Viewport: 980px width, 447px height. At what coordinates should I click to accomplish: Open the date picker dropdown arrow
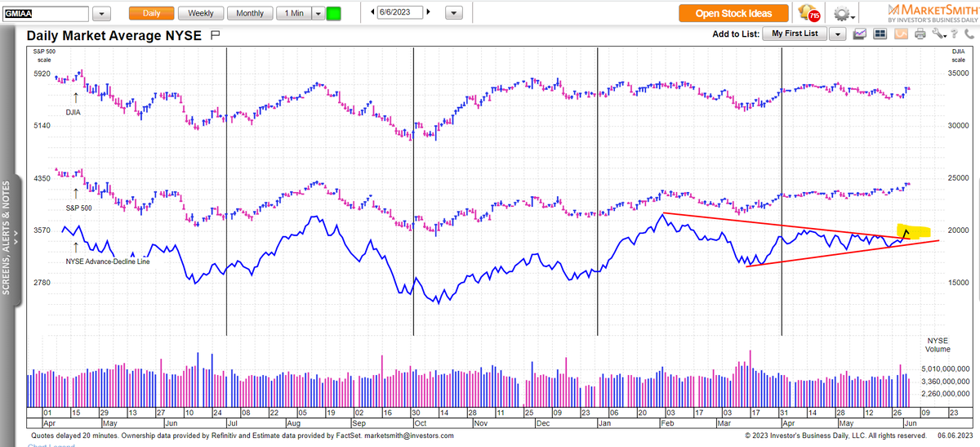(x=455, y=14)
